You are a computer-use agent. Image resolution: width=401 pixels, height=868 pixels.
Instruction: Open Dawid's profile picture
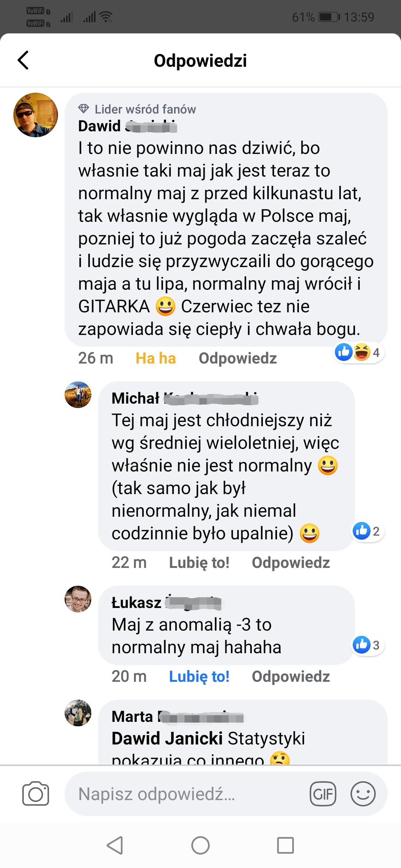(x=36, y=115)
